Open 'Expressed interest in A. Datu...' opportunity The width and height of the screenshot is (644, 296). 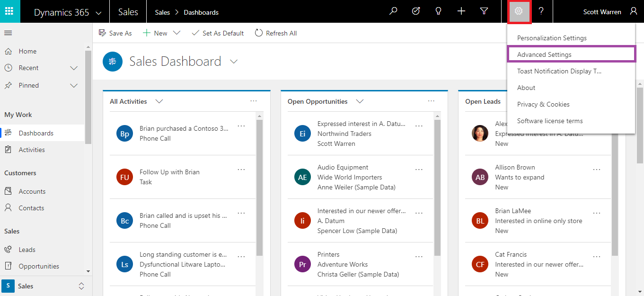point(362,124)
